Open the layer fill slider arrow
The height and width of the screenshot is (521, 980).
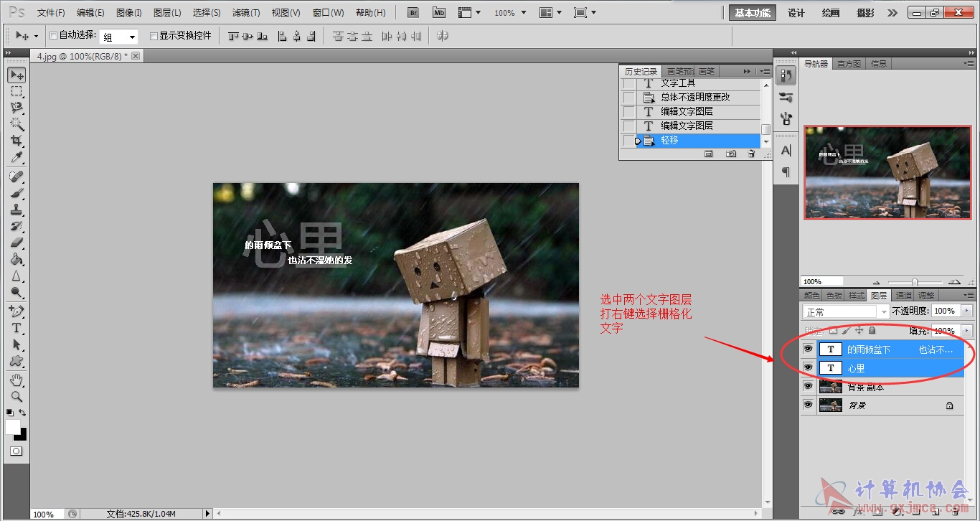966,331
